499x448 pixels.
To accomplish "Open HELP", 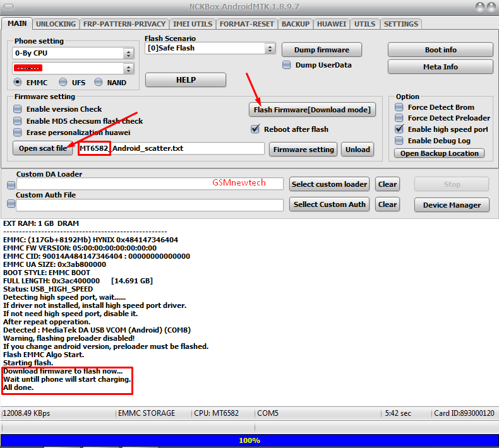I will click(186, 80).
